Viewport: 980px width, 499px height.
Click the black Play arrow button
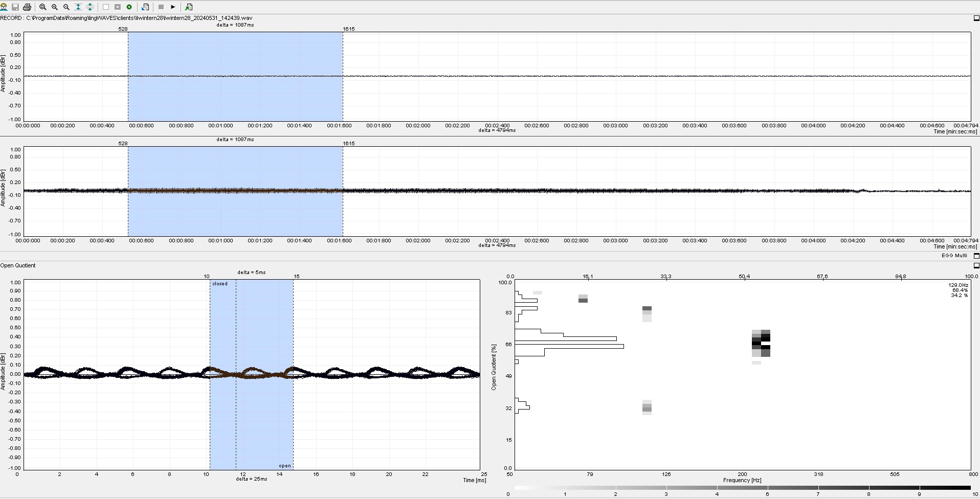tap(173, 7)
